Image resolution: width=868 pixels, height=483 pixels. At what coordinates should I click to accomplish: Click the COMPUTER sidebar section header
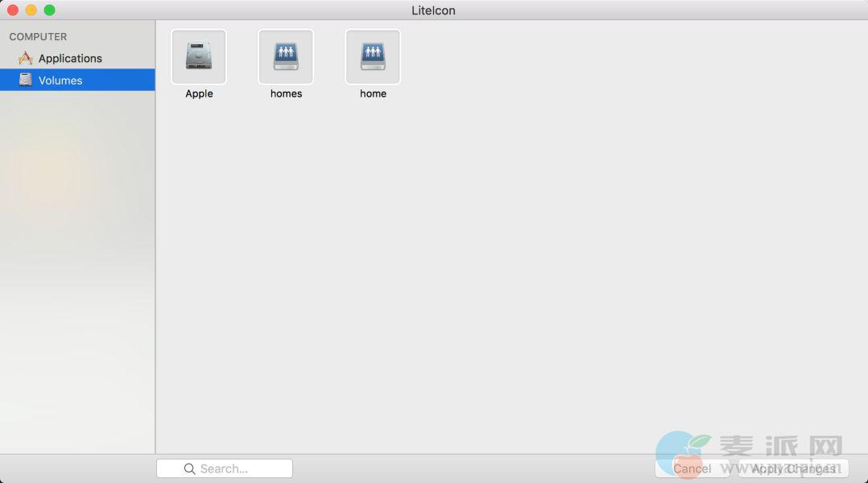[38, 37]
